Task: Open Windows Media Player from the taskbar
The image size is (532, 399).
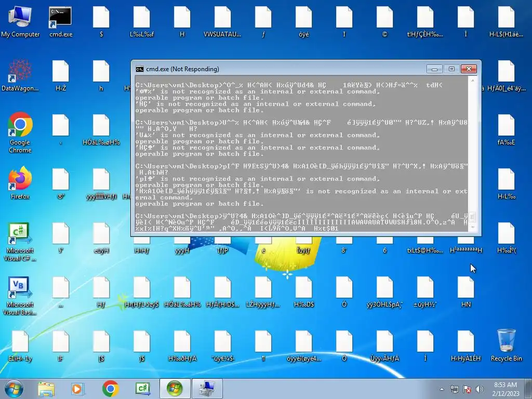Action: [77, 389]
